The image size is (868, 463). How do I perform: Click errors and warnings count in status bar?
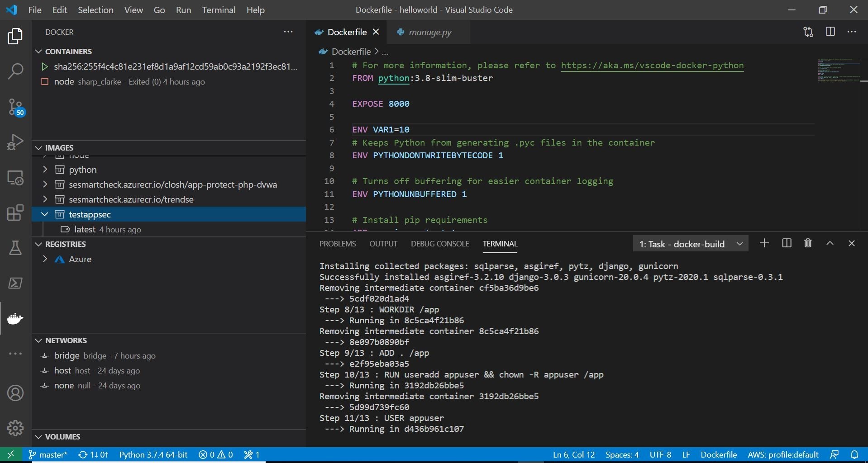click(x=216, y=454)
